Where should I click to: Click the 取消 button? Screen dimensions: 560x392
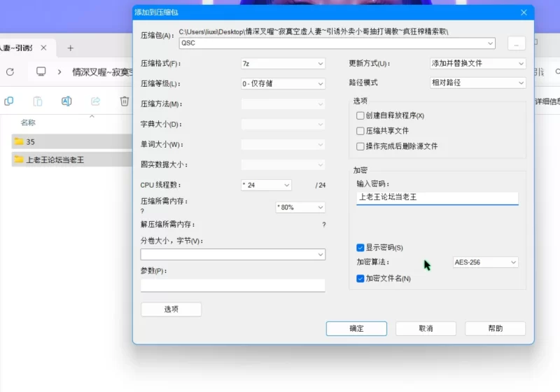[x=426, y=328]
